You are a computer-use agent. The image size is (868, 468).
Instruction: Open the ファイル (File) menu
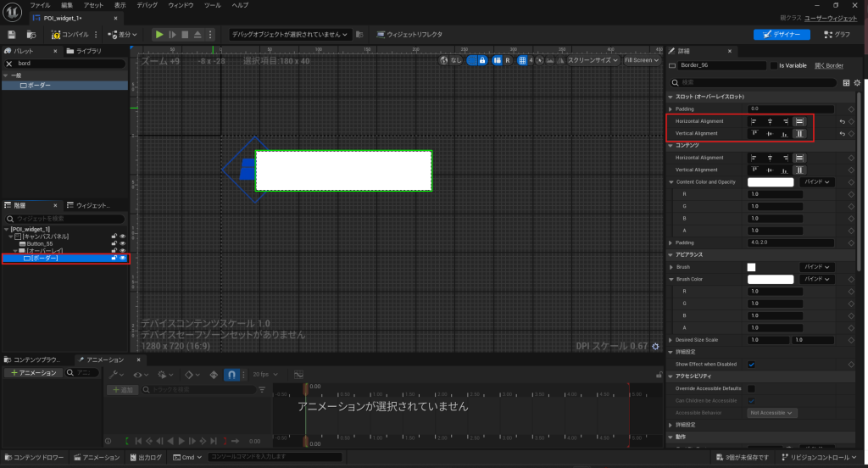click(x=41, y=5)
